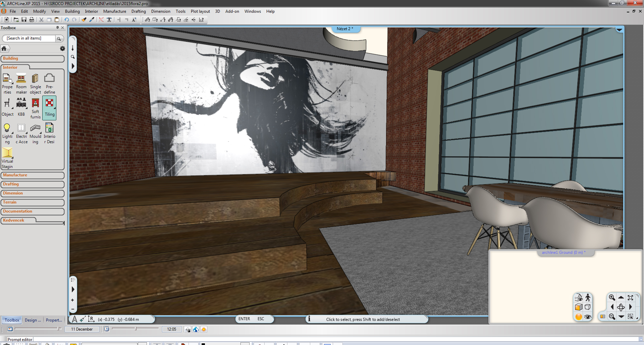Launch the Virtual Staging tool
Image resolution: width=644 pixels, height=345 pixels.
pos(7,158)
